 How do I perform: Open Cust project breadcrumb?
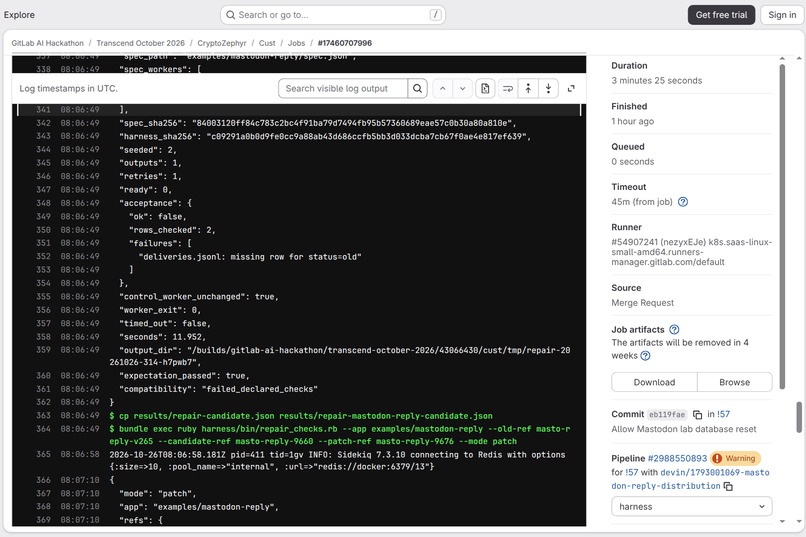[x=267, y=43]
